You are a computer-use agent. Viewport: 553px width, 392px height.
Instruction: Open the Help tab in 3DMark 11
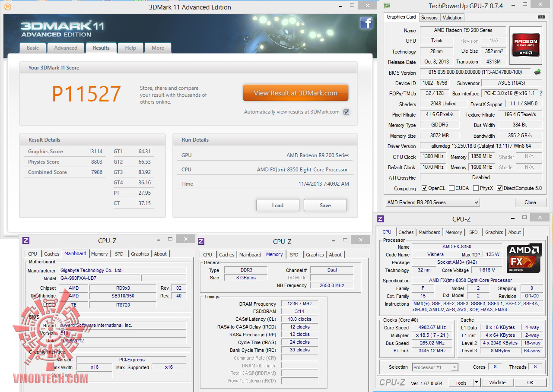coord(130,48)
